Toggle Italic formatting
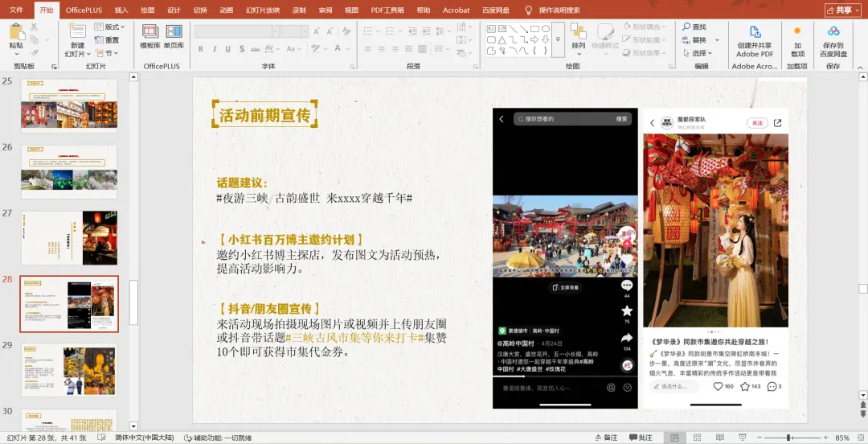Image resolution: width=868 pixels, height=444 pixels. point(215,49)
